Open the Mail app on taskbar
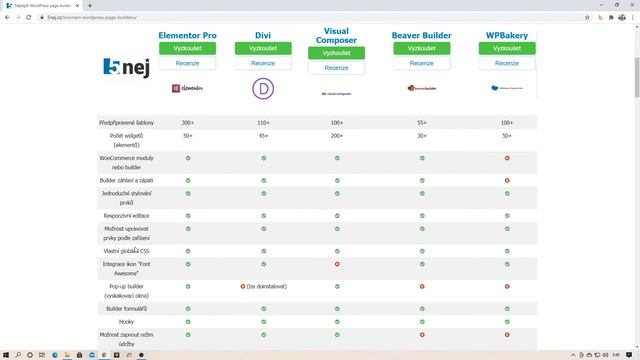 click(92, 355)
